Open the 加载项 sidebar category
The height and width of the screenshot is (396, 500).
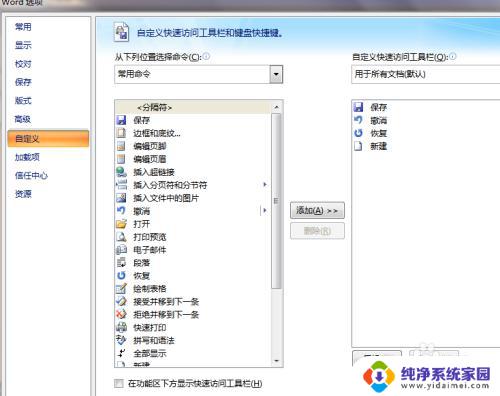pyautogui.click(x=27, y=157)
